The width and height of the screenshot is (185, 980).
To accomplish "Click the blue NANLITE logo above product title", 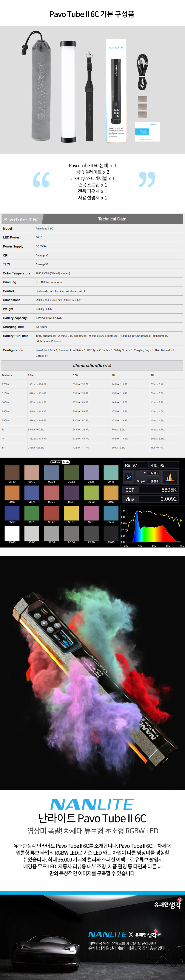I will [92, 805].
